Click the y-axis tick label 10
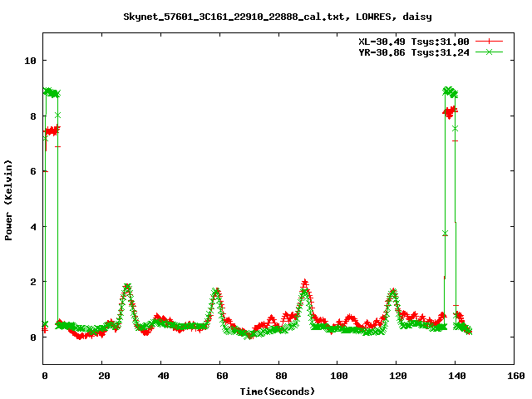The image size is (532, 399). pyautogui.click(x=30, y=61)
